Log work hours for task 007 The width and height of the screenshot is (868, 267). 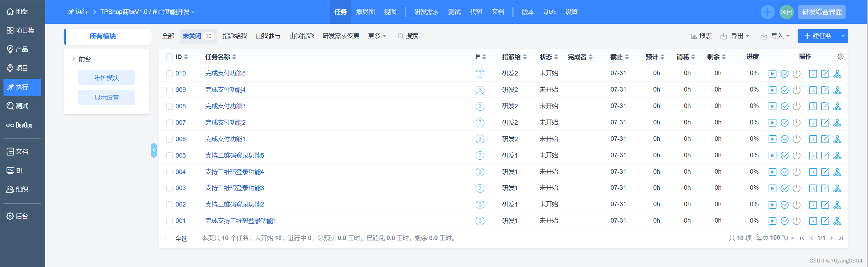(813, 123)
